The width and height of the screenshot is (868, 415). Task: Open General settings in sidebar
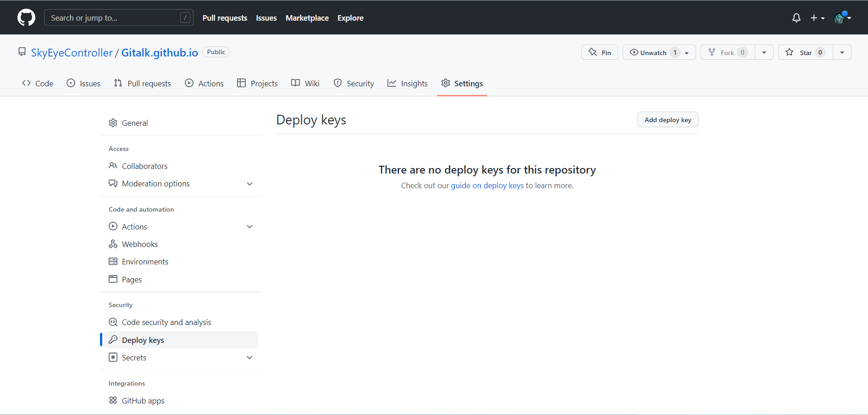[x=181, y=123]
